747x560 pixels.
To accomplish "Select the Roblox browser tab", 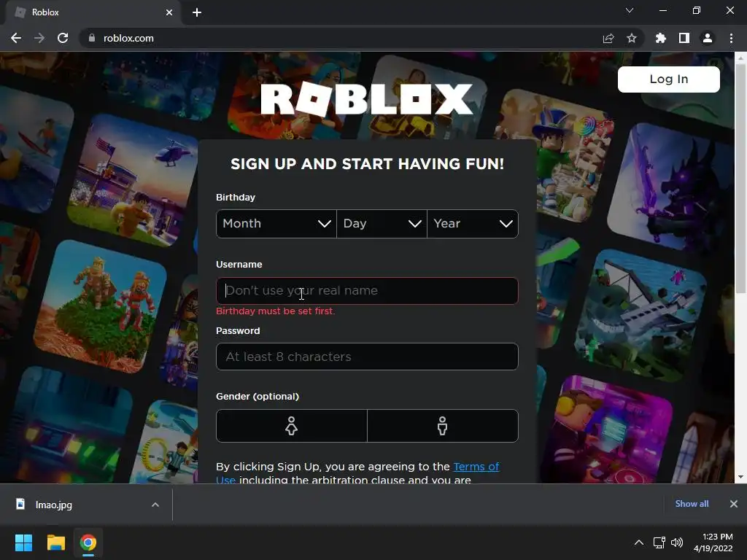I will [x=93, y=12].
